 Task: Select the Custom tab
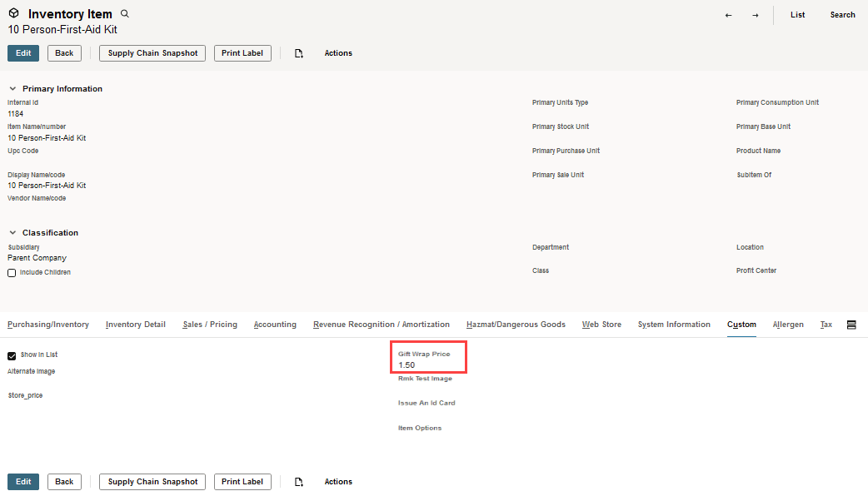pyautogui.click(x=741, y=325)
